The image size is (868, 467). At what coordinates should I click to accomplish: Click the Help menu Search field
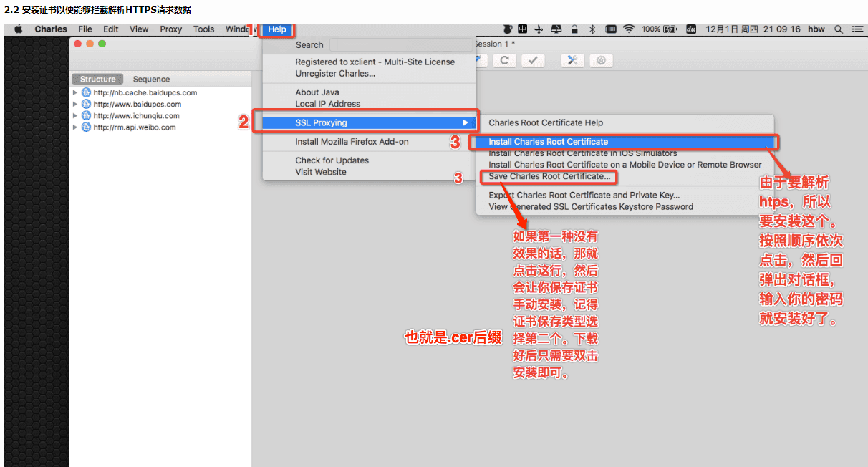click(x=402, y=44)
